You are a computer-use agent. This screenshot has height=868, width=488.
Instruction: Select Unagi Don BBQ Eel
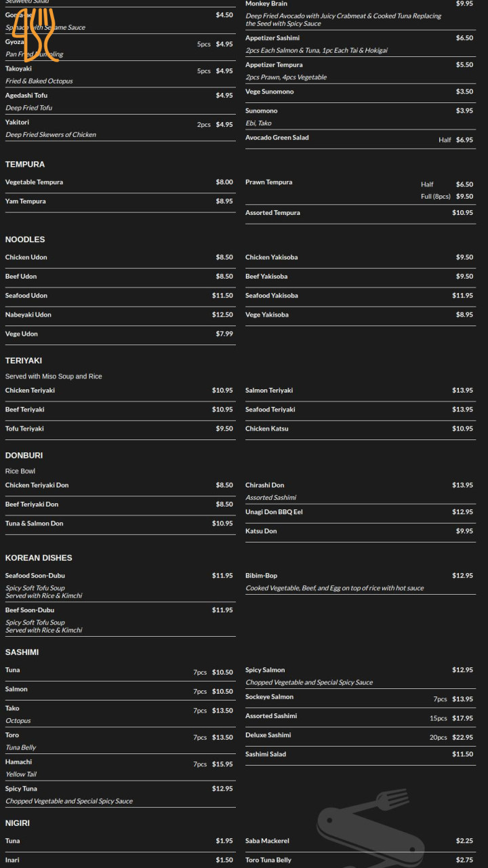274,512
